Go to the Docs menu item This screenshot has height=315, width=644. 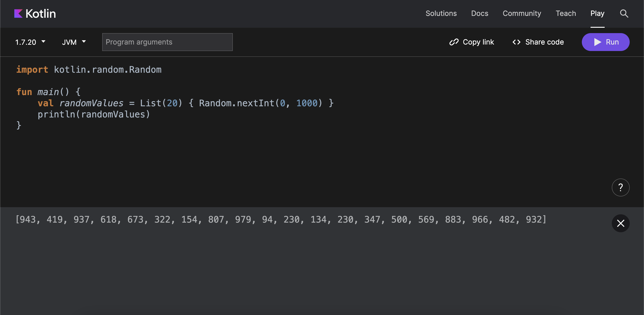pyautogui.click(x=479, y=13)
